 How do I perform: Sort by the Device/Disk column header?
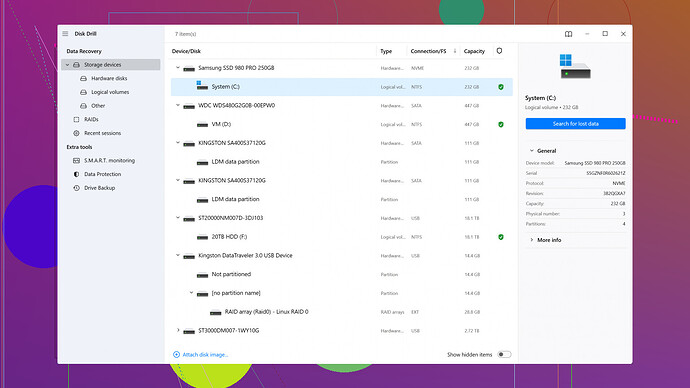click(186, 51)
